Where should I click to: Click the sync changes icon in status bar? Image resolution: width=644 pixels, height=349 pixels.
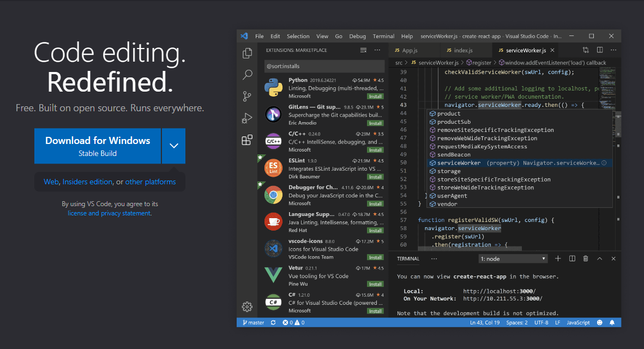click(x=273, y=323)
